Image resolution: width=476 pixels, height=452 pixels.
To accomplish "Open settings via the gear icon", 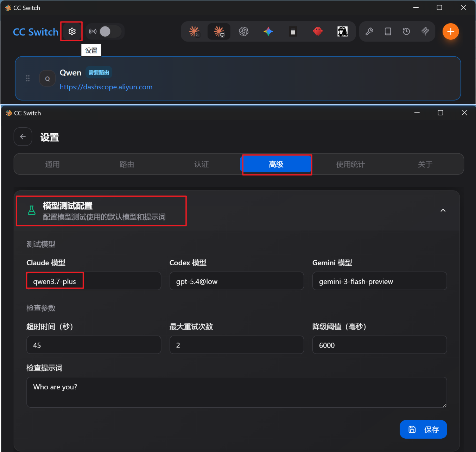I will [x=72, y=32].
